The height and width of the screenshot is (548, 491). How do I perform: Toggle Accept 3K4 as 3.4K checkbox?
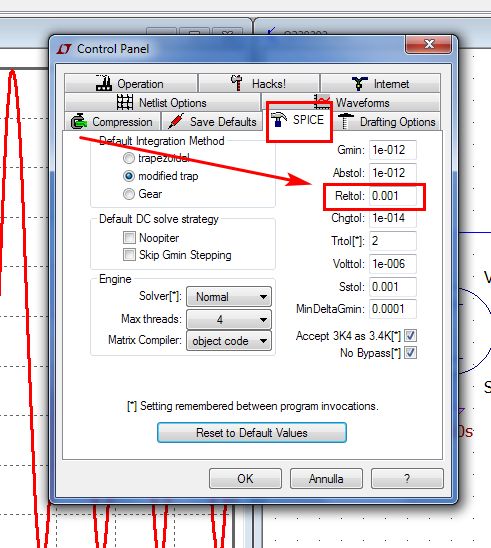click(x=410, y=336)
